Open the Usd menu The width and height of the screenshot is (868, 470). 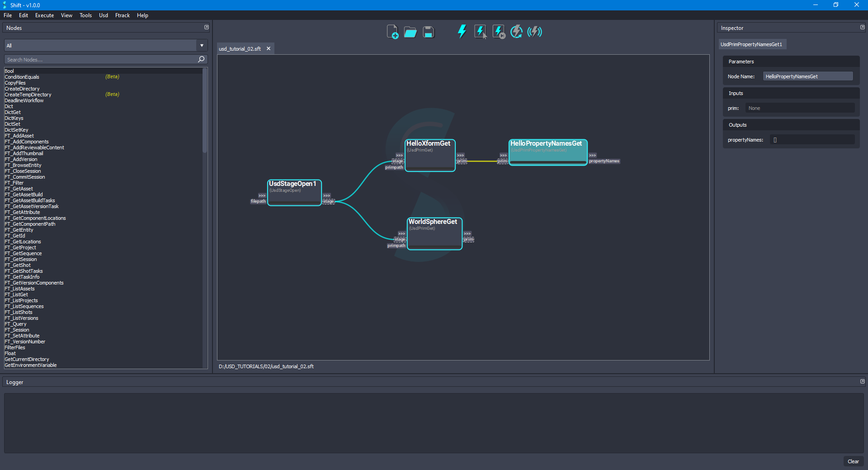[x=103, y=15]
